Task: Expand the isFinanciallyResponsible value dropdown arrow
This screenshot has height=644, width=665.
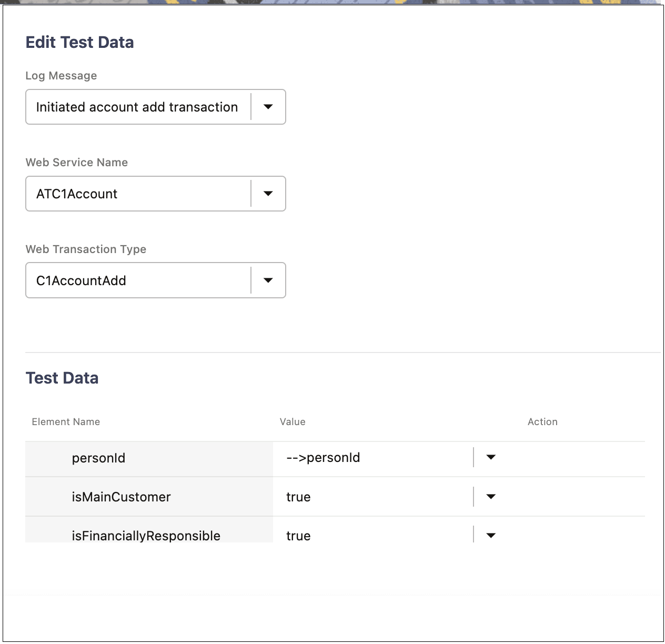Action: pyautogui.click(x=491, y=536)
